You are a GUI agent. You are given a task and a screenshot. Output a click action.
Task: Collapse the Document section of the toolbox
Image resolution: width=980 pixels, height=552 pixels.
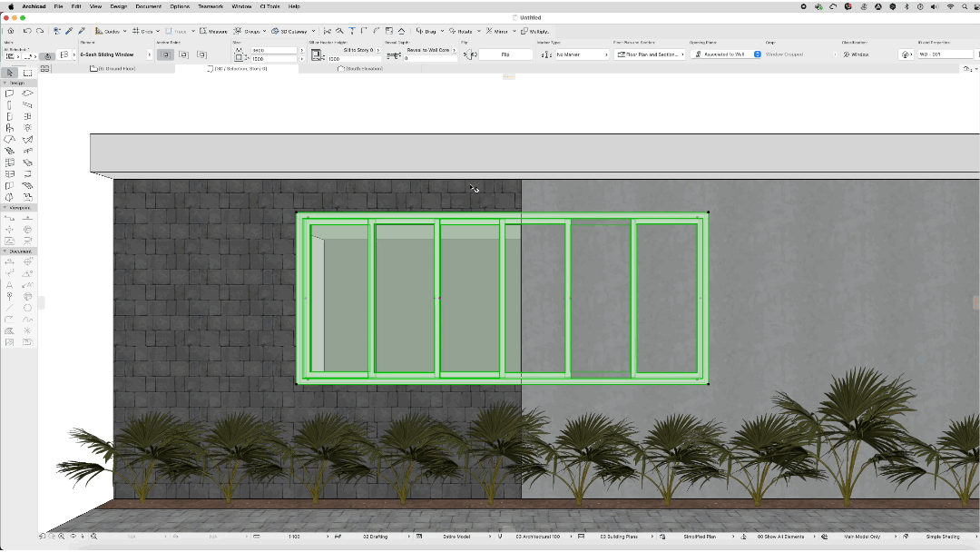(5, 251)
